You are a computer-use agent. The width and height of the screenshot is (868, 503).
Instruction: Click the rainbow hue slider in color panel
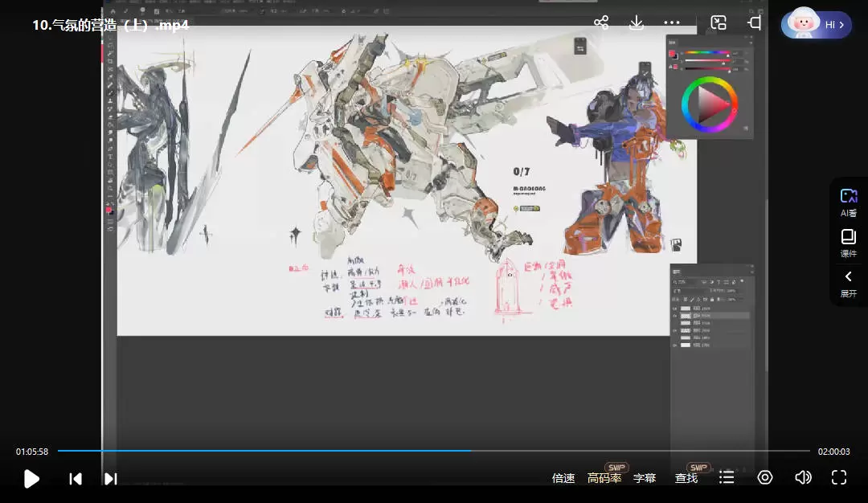(707, 53)
